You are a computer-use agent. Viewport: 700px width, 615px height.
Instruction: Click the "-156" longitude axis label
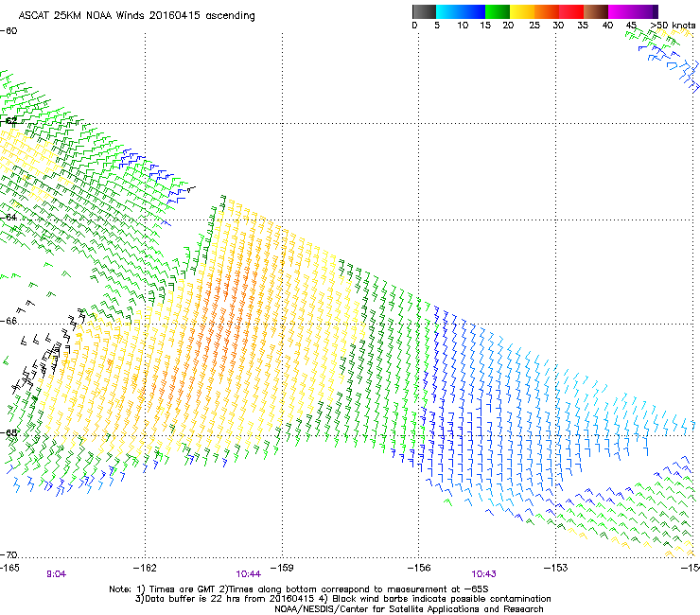(x=419, y=568)
